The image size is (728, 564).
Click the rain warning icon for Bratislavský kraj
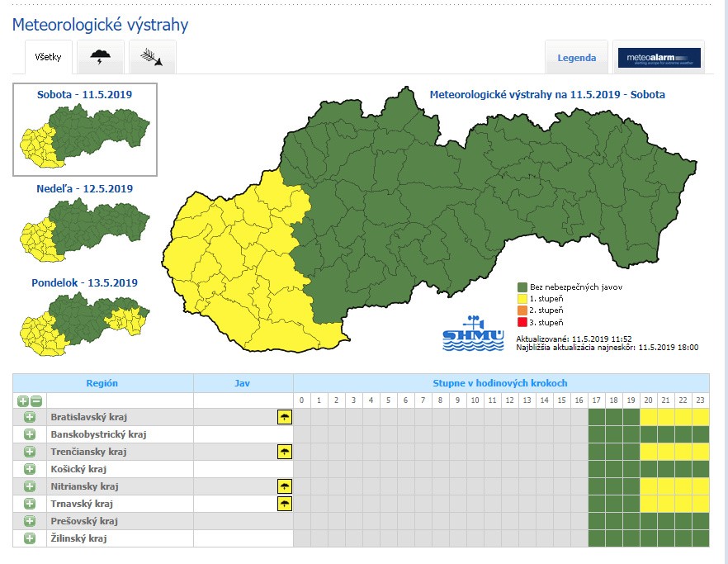(284, 417)
